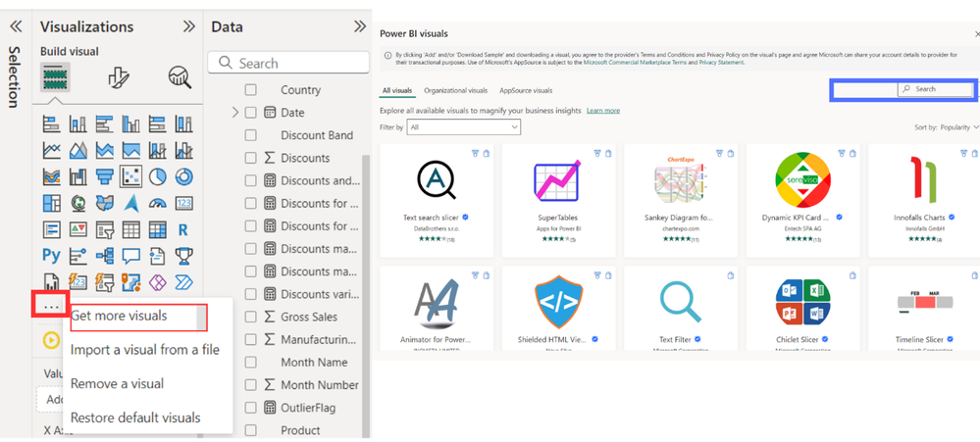Select the stacked bar chart visual
The width and height of the screenshot is (980, 442).
[x=51, y=123]
